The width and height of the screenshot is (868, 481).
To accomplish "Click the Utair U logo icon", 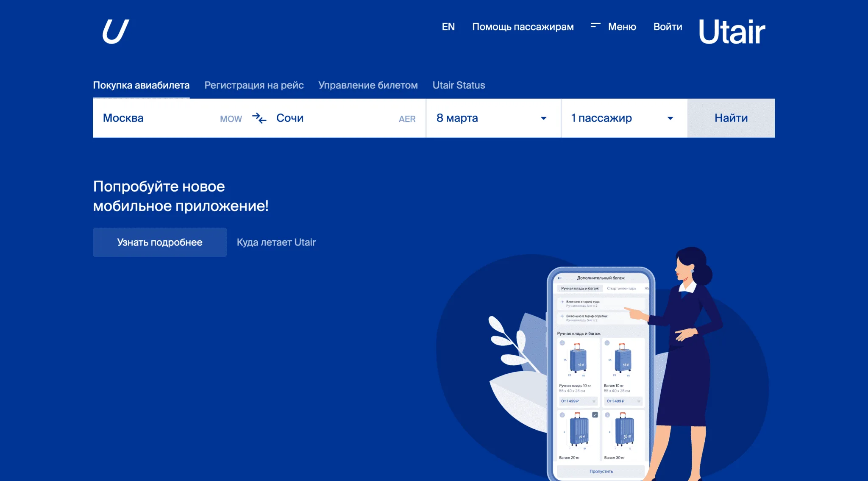I will 116,31.
